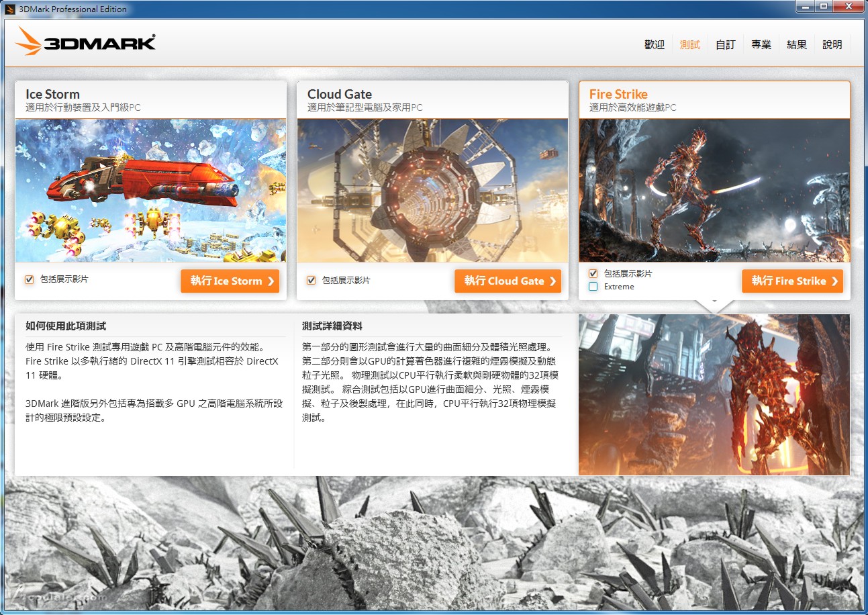The height and width of the screenshot is (615, 868).
Task: Minimize the 3DMark window
Action: [x=804, y=7]
